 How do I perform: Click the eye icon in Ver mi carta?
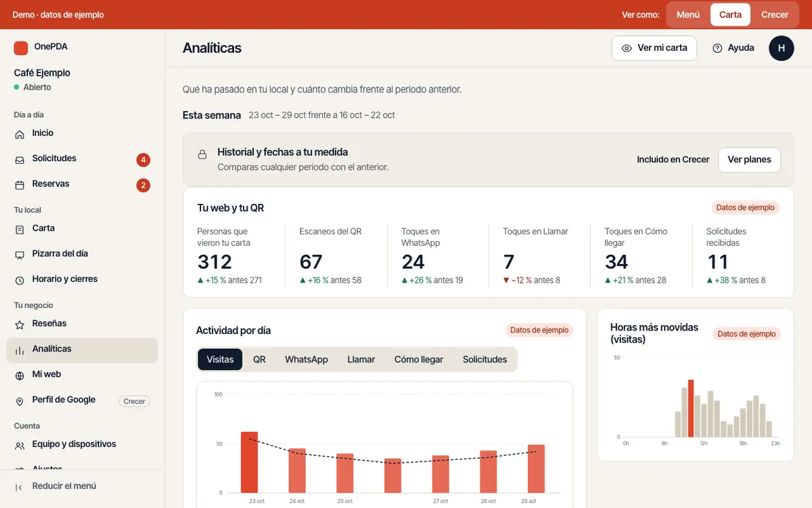click(x=627, y=48)
